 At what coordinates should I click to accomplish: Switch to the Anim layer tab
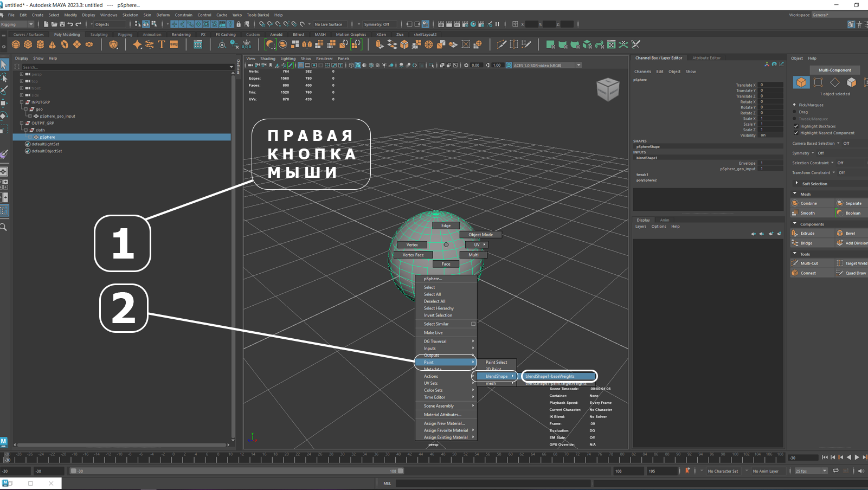664,220
